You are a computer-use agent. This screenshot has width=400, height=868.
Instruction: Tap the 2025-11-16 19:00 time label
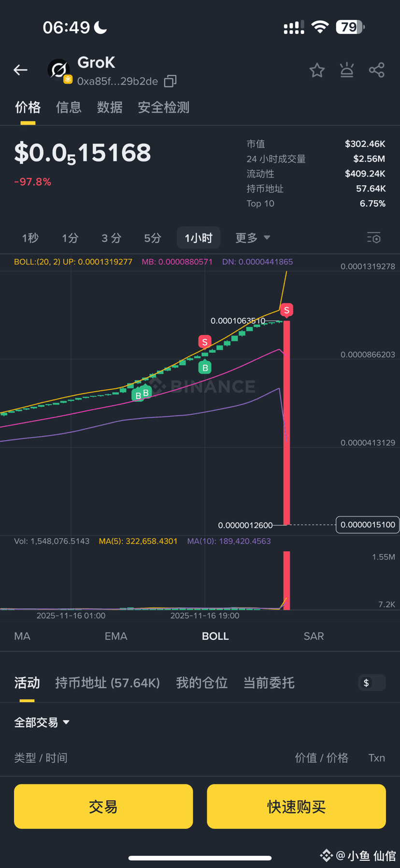click(205, 616)
